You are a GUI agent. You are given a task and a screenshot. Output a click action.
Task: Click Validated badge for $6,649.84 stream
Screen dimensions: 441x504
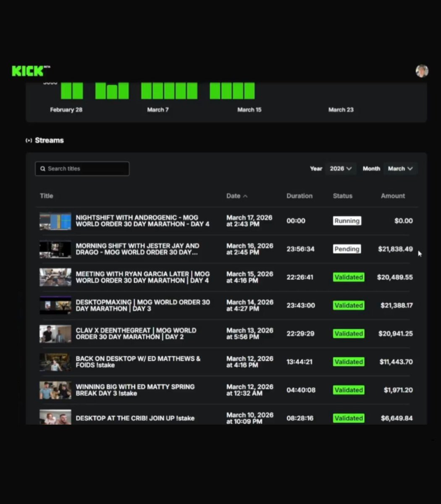pyautogui.click(x=349, y=418)
